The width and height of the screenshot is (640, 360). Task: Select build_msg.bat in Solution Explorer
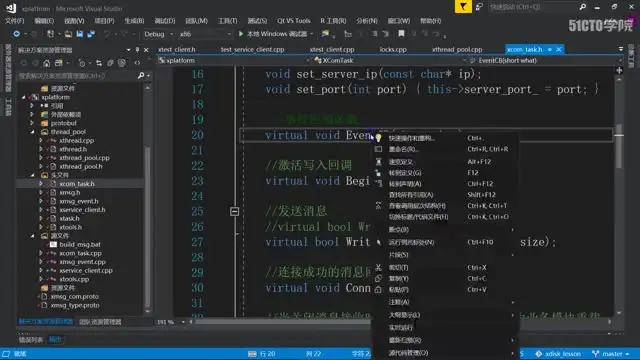coord(80,244)
